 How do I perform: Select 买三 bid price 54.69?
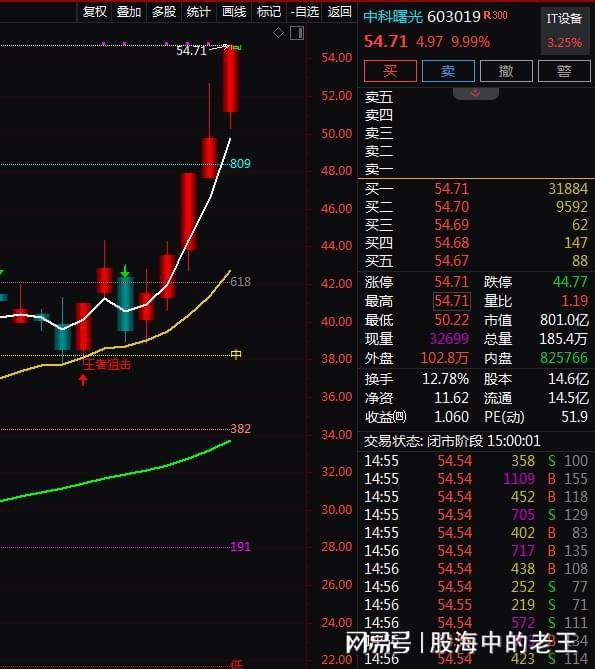pyautogui.click(x=452, y=224)
